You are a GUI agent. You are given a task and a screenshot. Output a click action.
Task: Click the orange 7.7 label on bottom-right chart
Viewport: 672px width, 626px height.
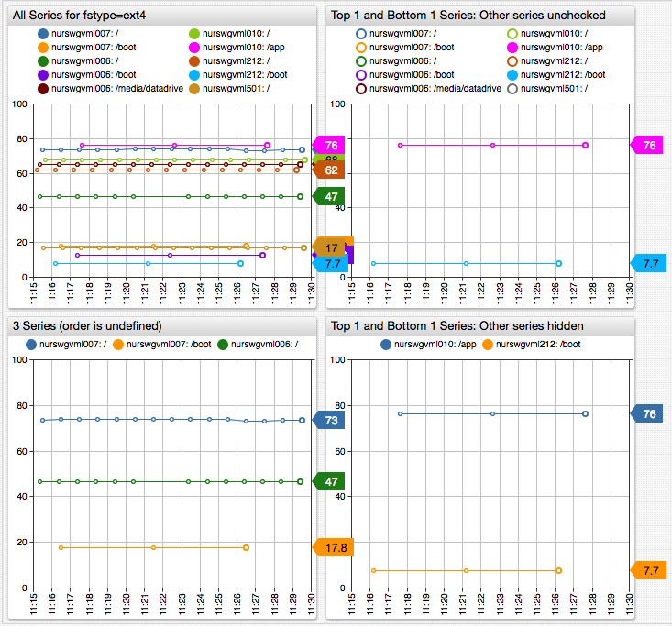(649, 570)
